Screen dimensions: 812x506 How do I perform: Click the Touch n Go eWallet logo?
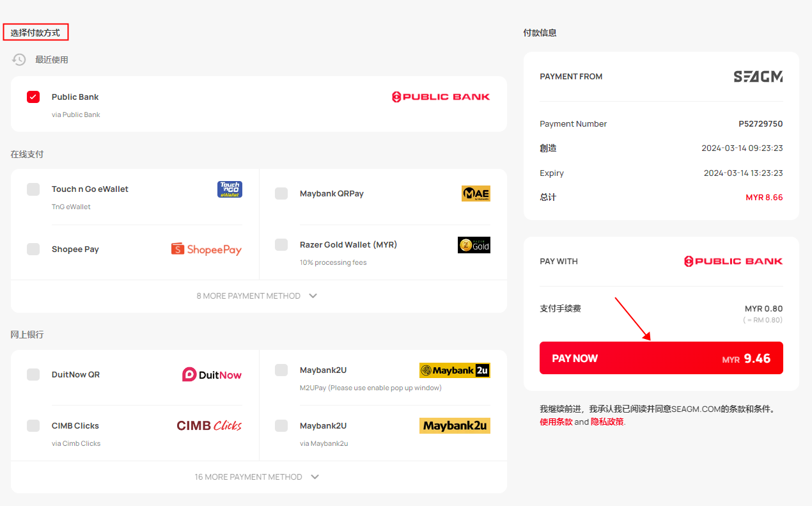click(x=230, y=189)
